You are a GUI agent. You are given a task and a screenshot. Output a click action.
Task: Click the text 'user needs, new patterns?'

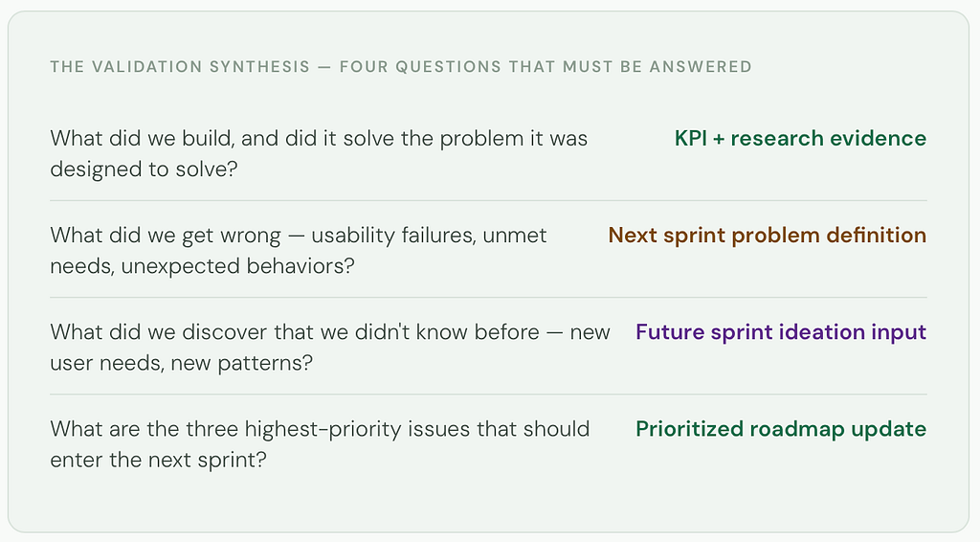point(181,363)
